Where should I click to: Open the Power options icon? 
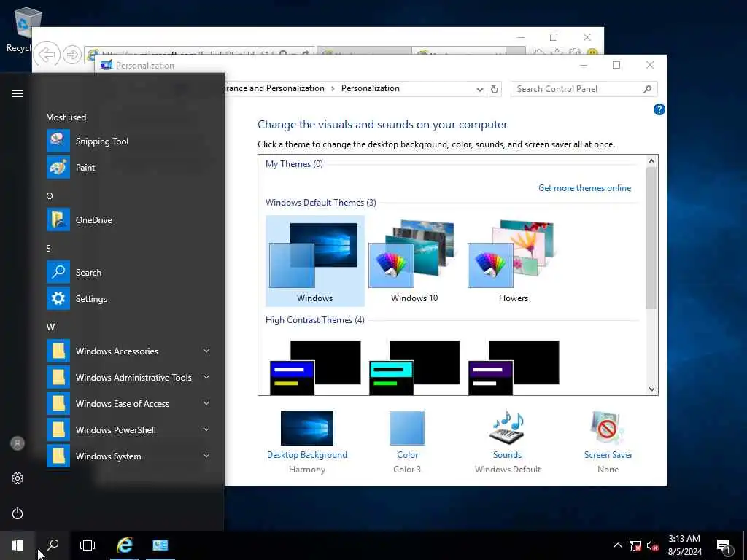(18, 513)
